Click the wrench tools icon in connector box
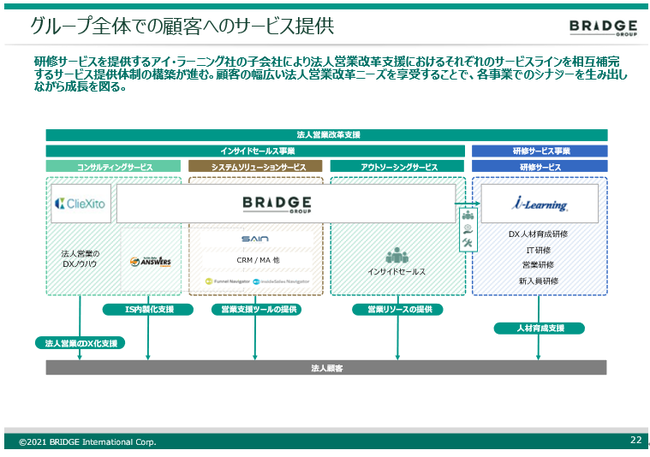This screenshot has width=650, height=457. click(x=468, y=243)
